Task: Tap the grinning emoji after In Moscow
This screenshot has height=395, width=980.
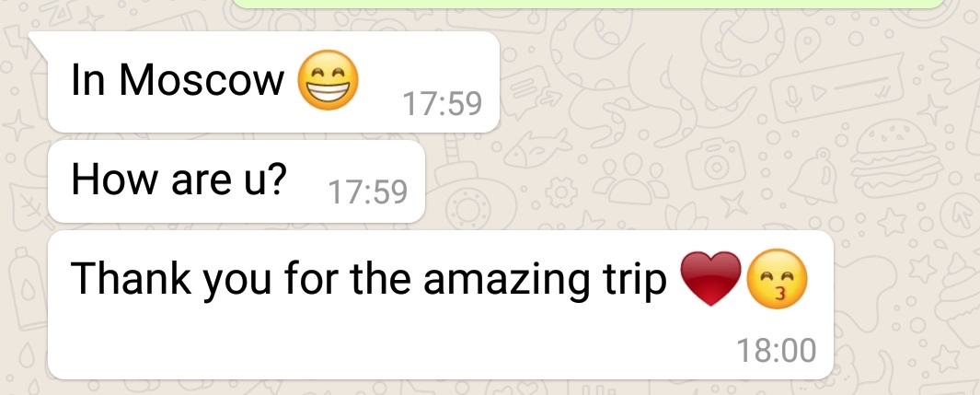Action: tap(328, 80)
